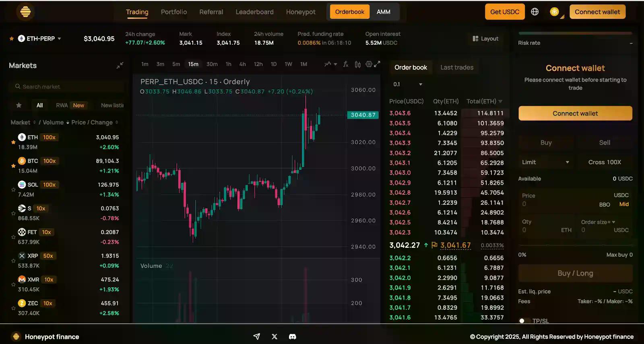This screenshot has height=344, width=644.
Task: Select the 5m chart interval
Action: (176, 64)
